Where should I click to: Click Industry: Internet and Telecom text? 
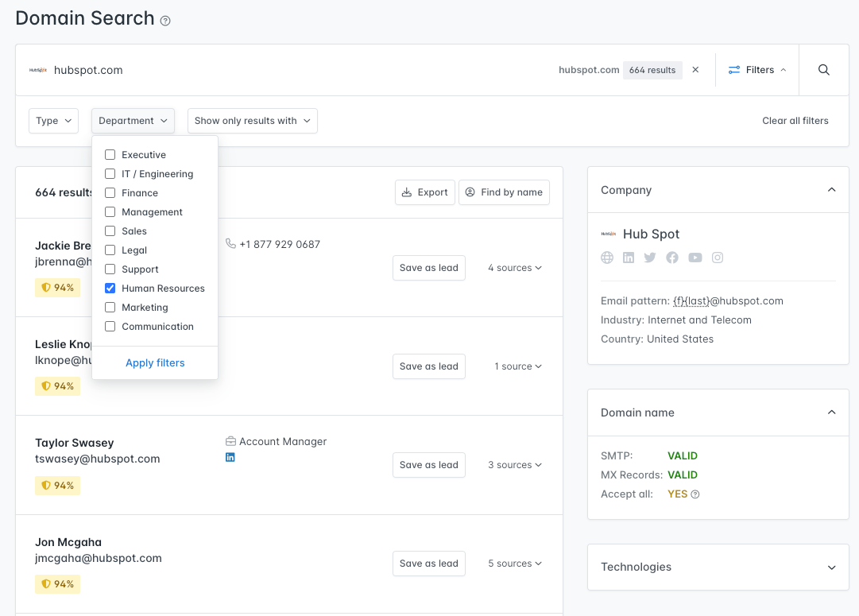coord(676,320)
